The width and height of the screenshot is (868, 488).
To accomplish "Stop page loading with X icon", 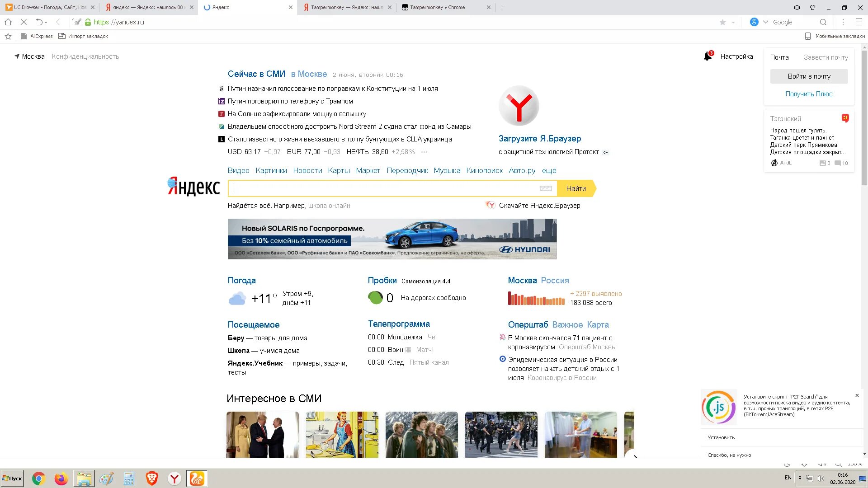I will (24, 22).
